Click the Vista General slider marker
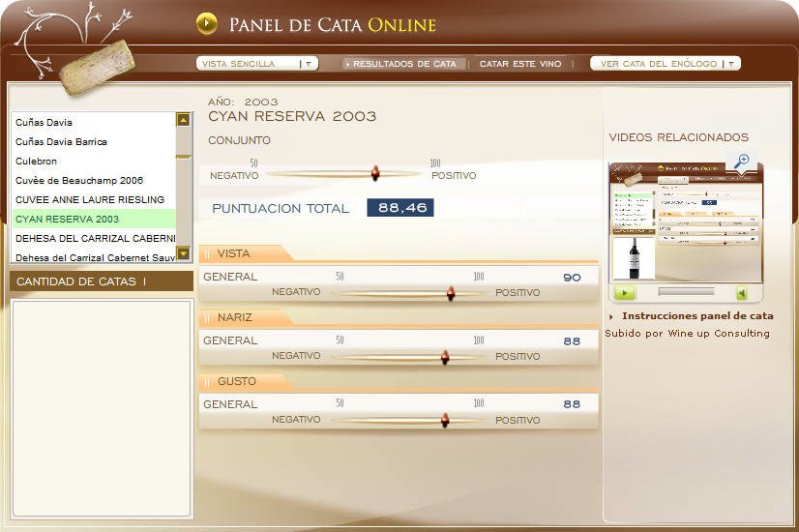The width and height of the screenshot is (799, 532). tap(451, 293)
